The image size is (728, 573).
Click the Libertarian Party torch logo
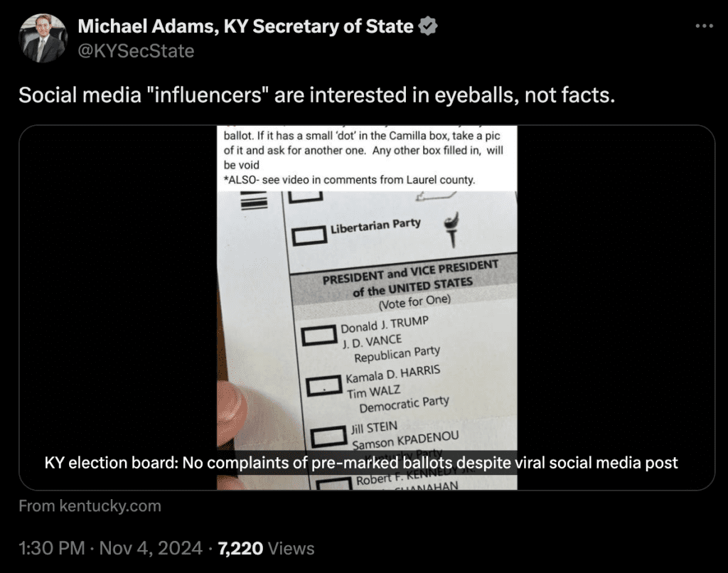point(449,230)
